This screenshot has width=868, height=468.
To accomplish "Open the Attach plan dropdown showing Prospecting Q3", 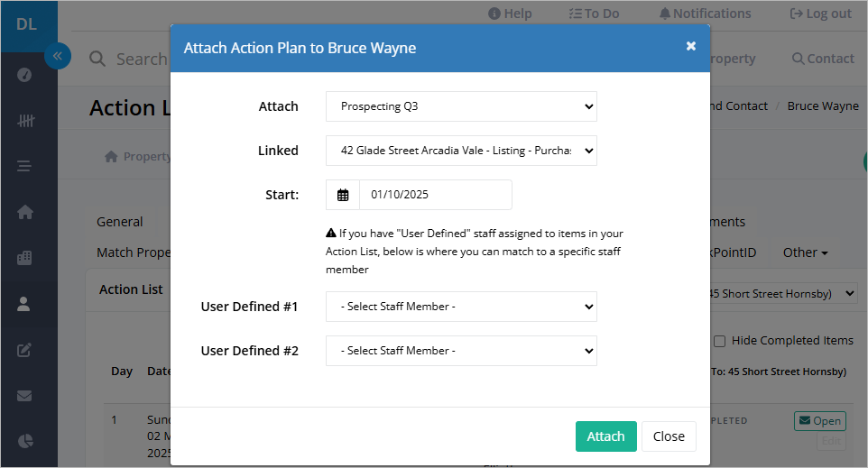I will [x=461, y=106].
